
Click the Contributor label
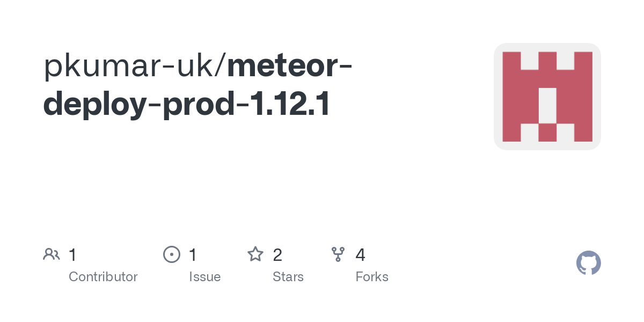pos(103,277)
